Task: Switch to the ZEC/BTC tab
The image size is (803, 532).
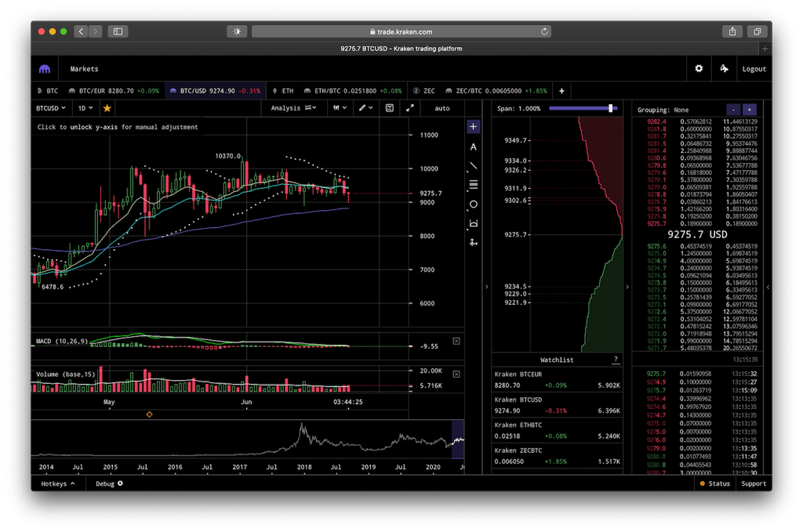Action: pyautogui.click(x=496, y=91)
